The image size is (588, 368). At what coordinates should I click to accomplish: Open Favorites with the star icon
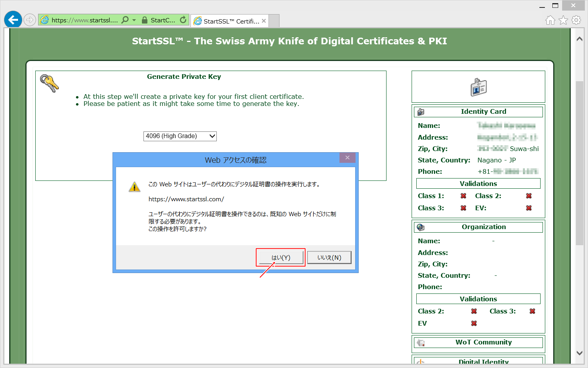tap(563, 20)
